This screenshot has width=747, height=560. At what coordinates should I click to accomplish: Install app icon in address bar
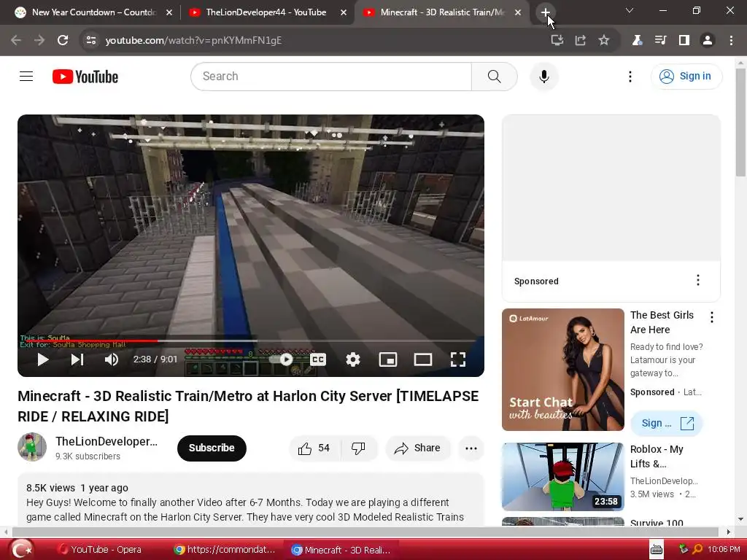[557, 41]
